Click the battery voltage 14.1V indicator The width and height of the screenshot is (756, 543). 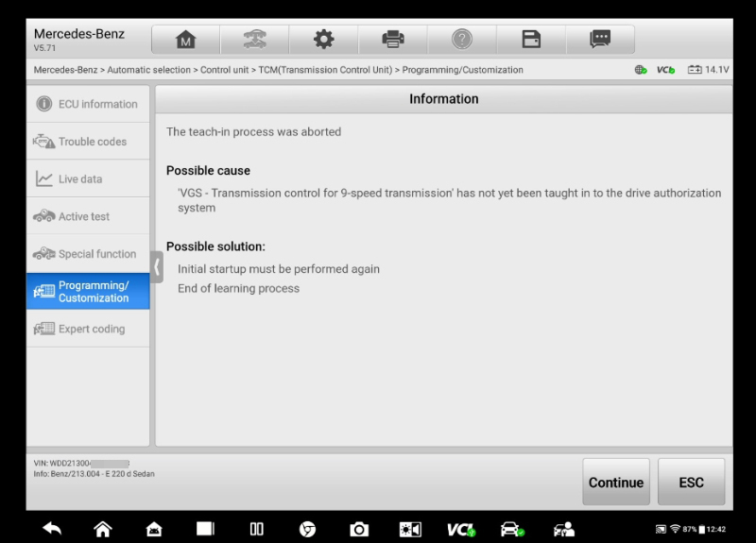[x=708, y=70]
